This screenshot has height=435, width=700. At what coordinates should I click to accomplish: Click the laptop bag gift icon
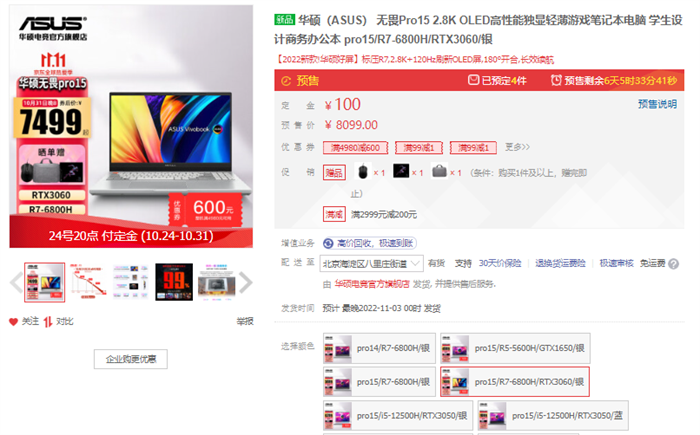click(x=439, y=171)
